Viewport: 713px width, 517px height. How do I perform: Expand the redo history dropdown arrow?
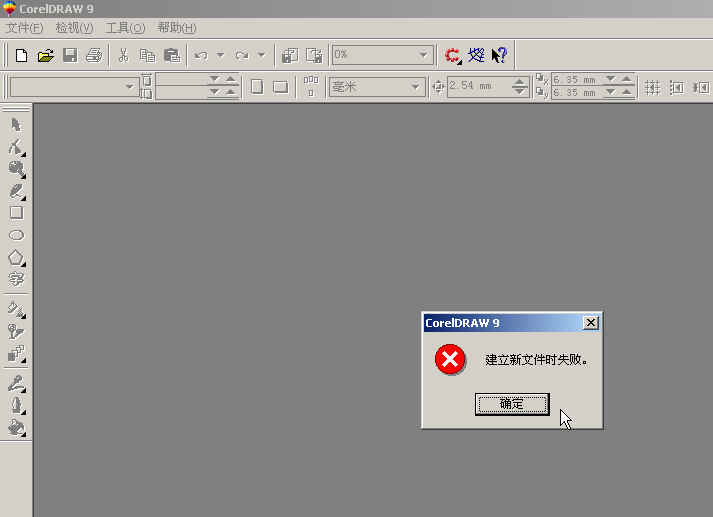[261, 55]
